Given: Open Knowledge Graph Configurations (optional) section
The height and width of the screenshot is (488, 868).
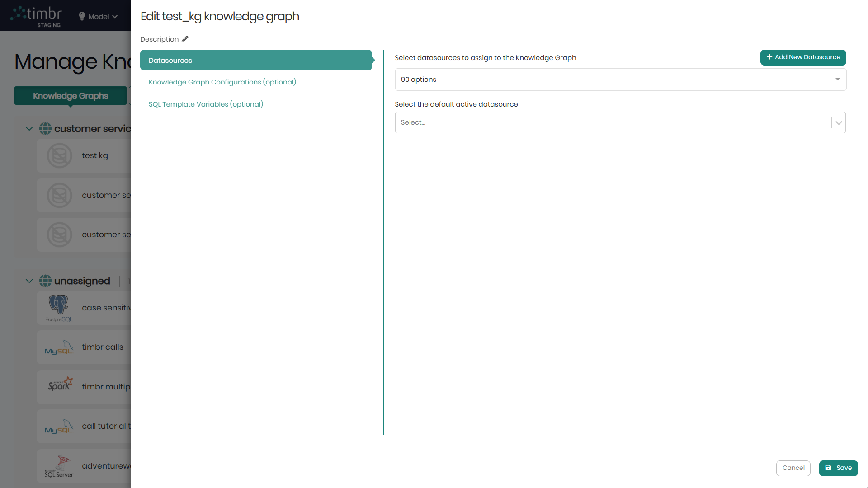Looking at the screenshot, I should 222,82.
